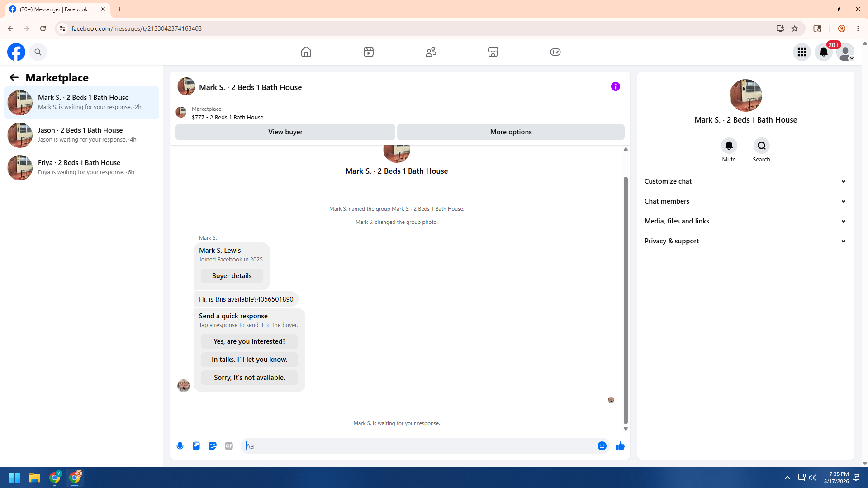
Task: Open the large listing photo in right panel
Action: [746, 95]
